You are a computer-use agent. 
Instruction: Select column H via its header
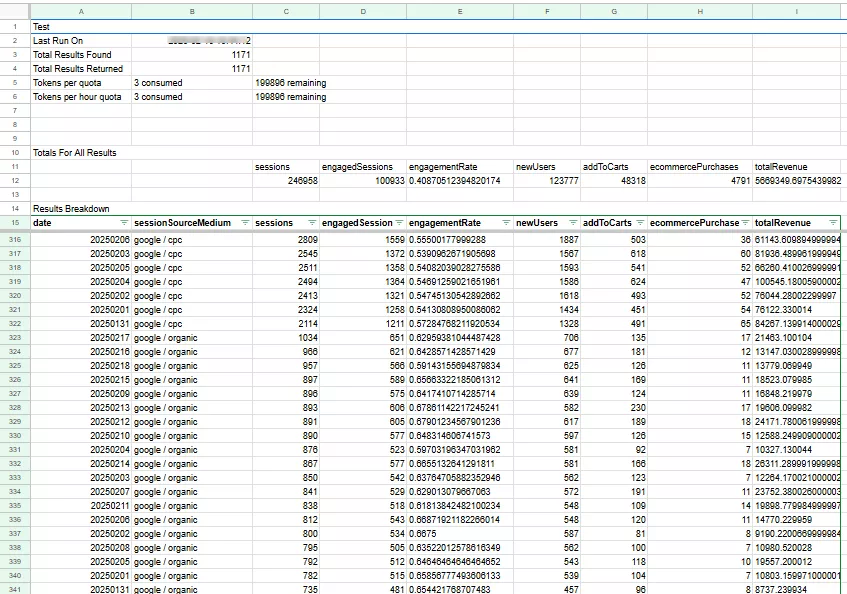(700, 11)
